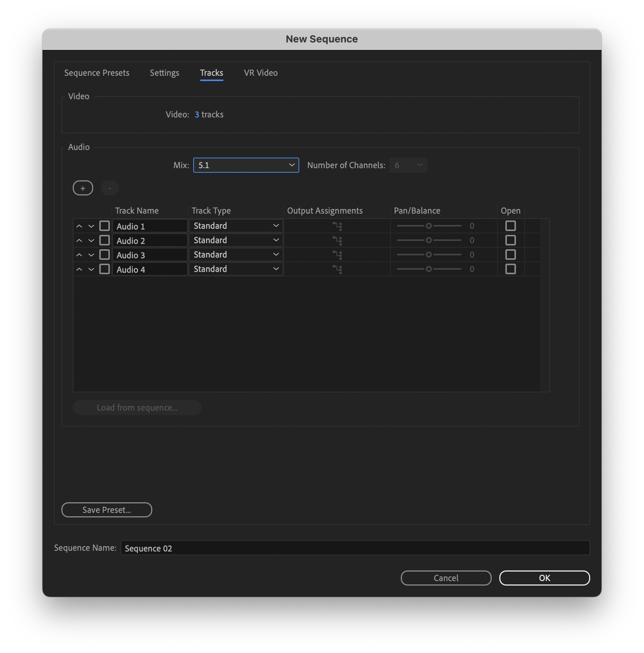Select the checkbox next to Audio 1
Screen dimensions: 644x653
(x=105, y=226)
